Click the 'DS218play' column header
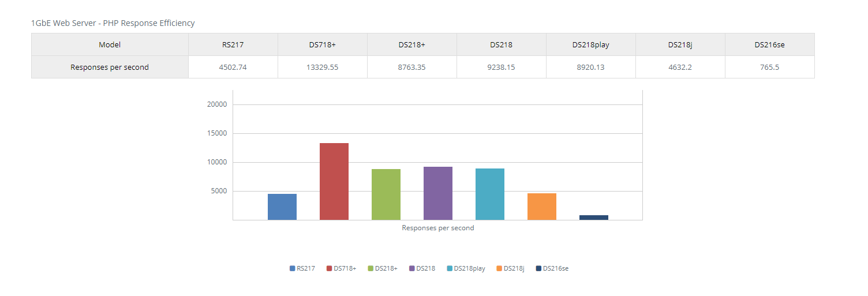Viewport: 868px width, 296px height. [x=591, y=44]
